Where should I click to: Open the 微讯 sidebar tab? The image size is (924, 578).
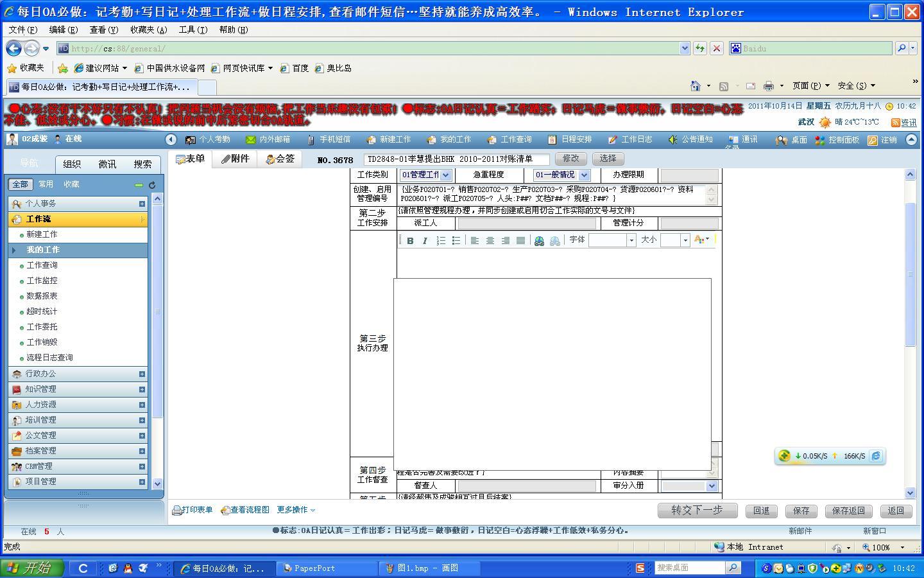(107, 164)
